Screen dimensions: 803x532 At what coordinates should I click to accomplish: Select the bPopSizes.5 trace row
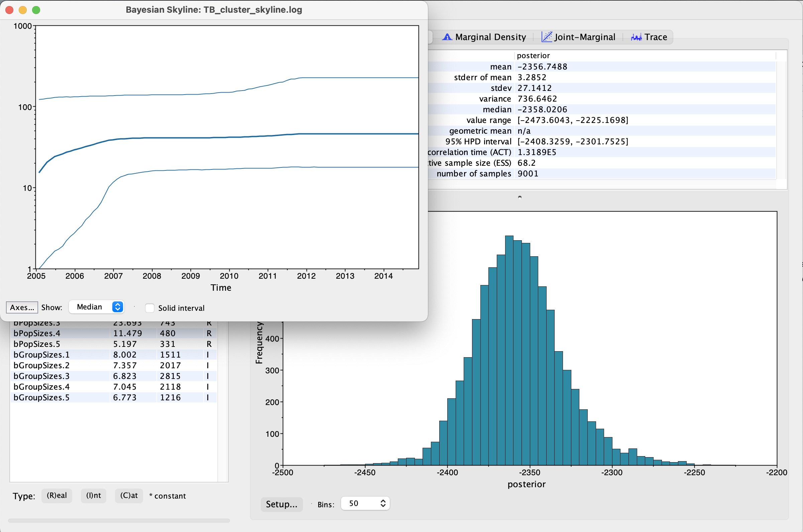113,344
